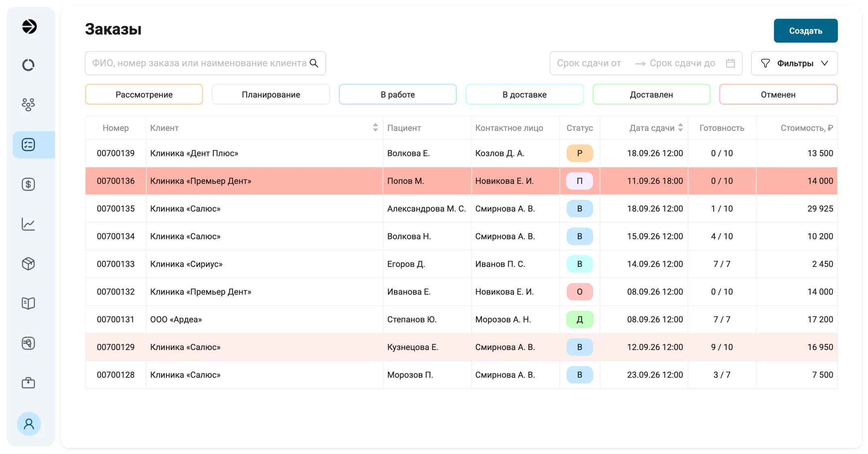Click readiness 4 / 10 cell
The image size is (868, 454).
tap(722, 236)
